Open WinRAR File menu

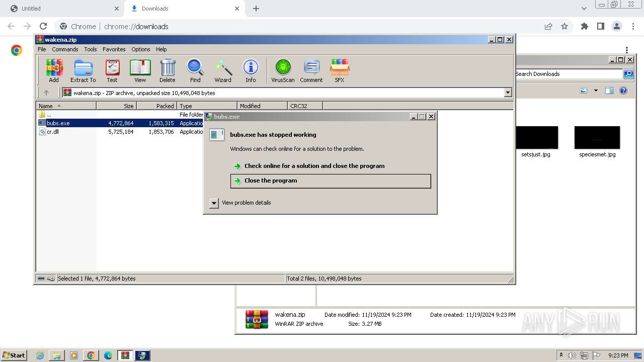coord(42,49)
